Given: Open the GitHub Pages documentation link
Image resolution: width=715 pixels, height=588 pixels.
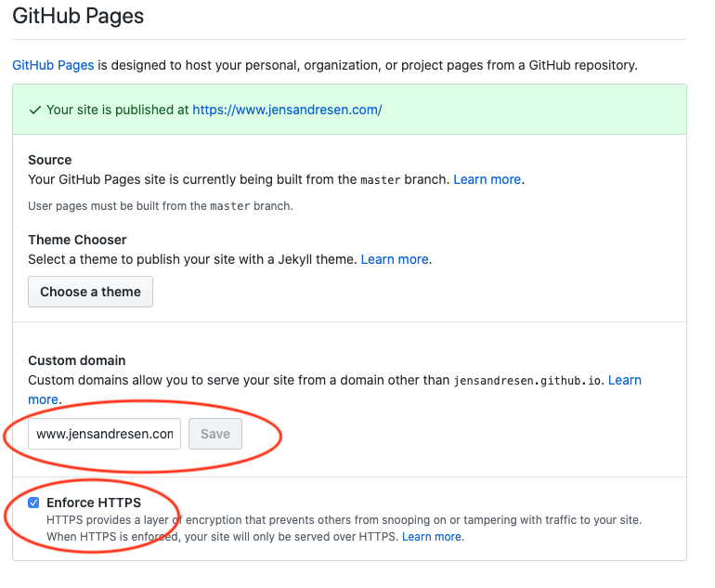Looking at the screenshot, I should (53, 65).
